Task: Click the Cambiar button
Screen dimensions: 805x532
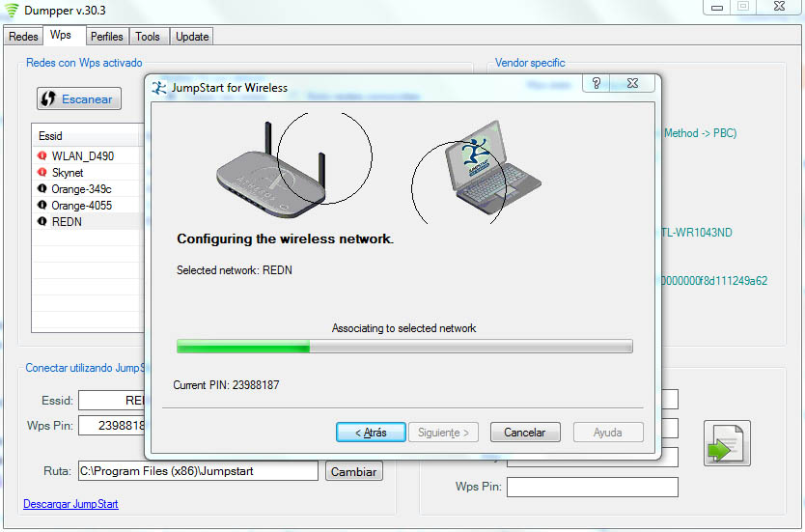Action: point(353,471)
